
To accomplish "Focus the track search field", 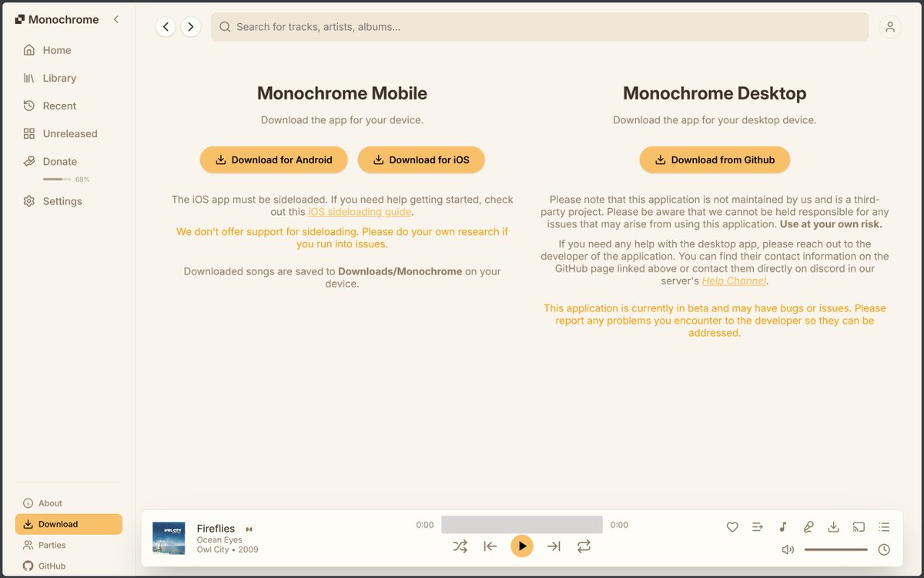I will (x=540, y=27).
